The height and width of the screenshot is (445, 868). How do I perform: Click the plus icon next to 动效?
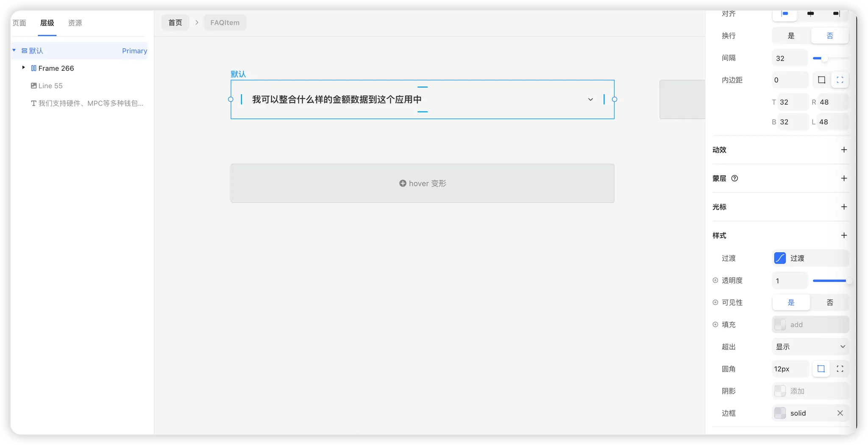844,150
